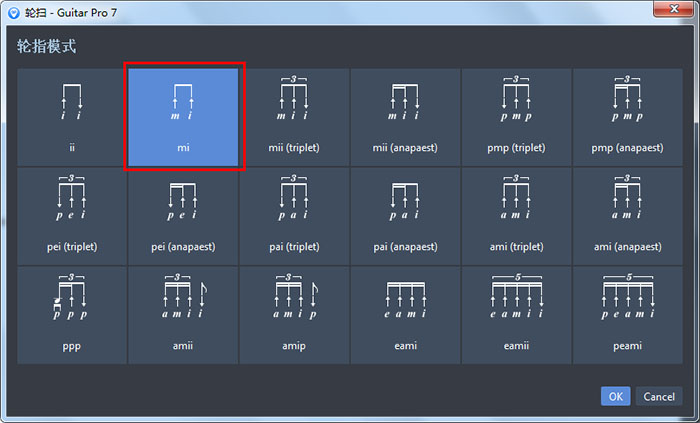Select the 'peami' quintuplet pattern
Image resolution: width=700 pixels, height=423 pixels.
click(627, 315)
